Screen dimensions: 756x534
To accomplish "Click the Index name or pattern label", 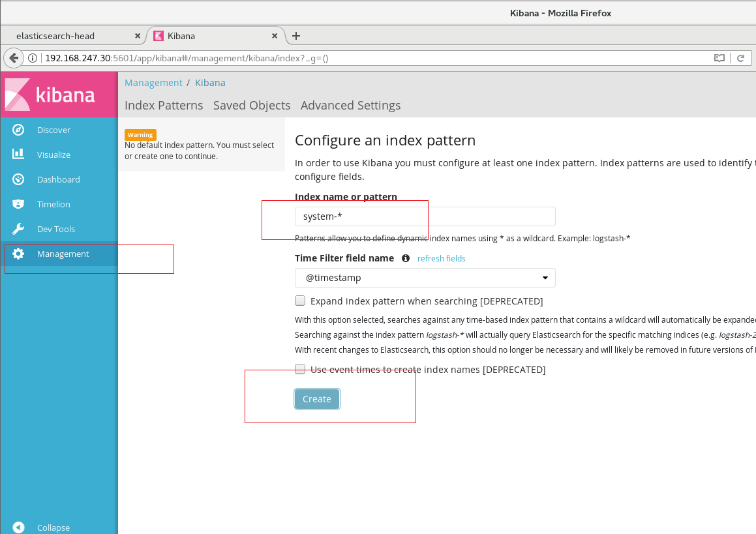I will point(346,197).
